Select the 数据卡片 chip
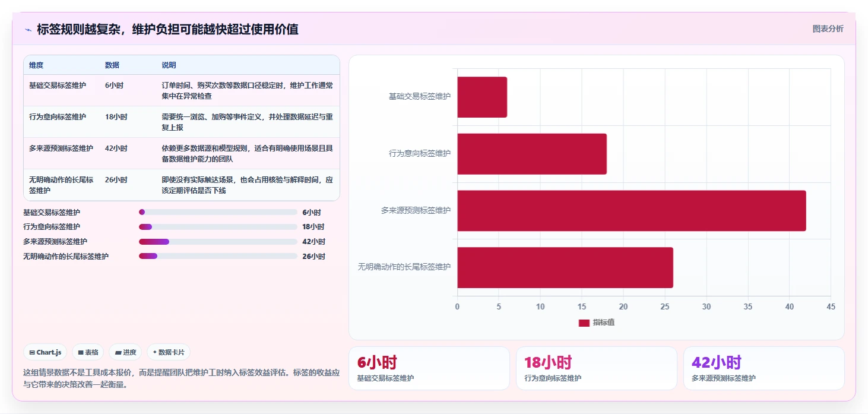 coord(169,352)
